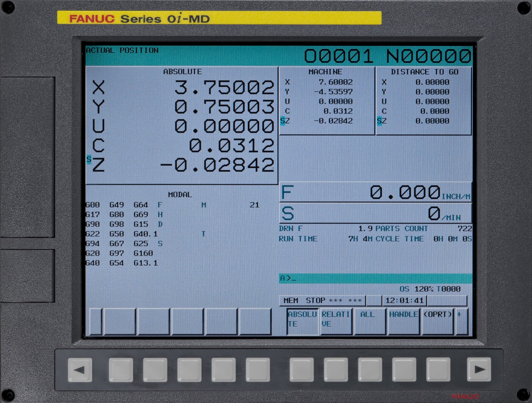The height and width of the screenshot is (403, 532).
Task: Click machine Y value -4.53597
Action: click(333, 91)
